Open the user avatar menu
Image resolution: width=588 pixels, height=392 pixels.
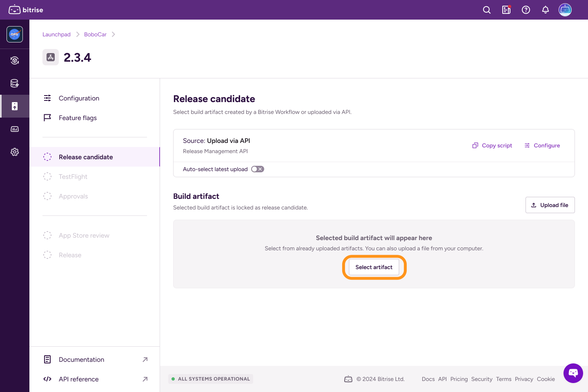pos(565,10)
